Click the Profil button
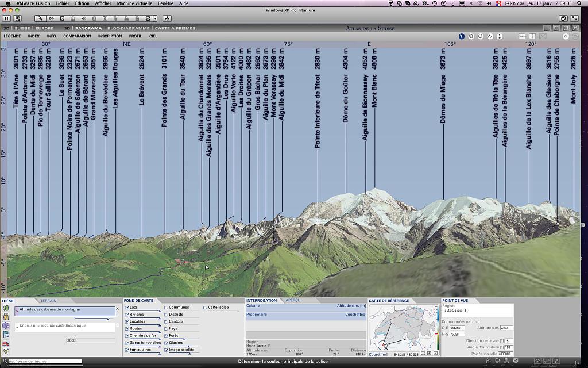This screenshot has height=368, width=588. [x=136, y=36]
